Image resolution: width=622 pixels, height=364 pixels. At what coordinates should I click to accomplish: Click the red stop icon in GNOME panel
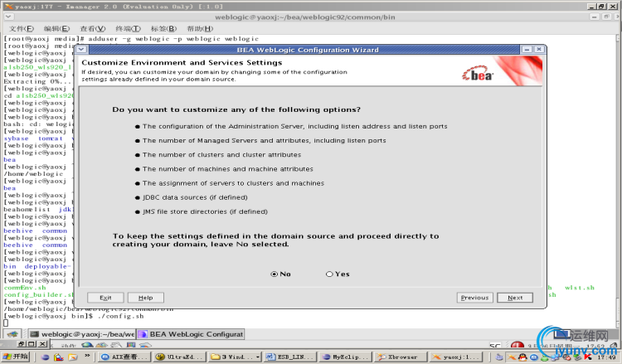[518, 346]
